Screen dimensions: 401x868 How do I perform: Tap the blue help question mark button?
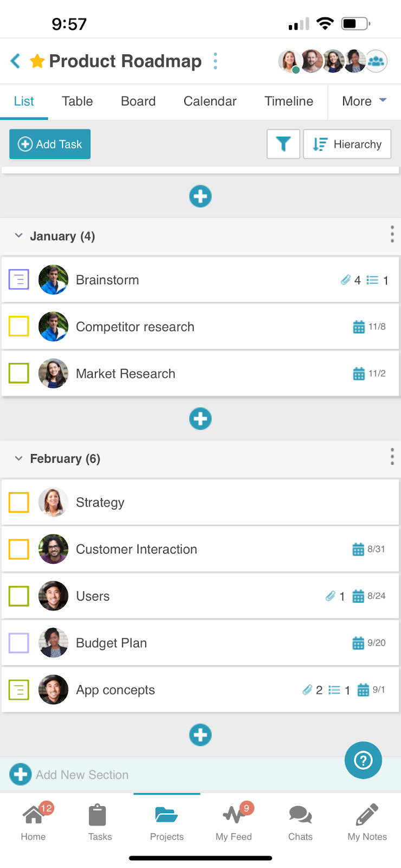pos(363,760)
